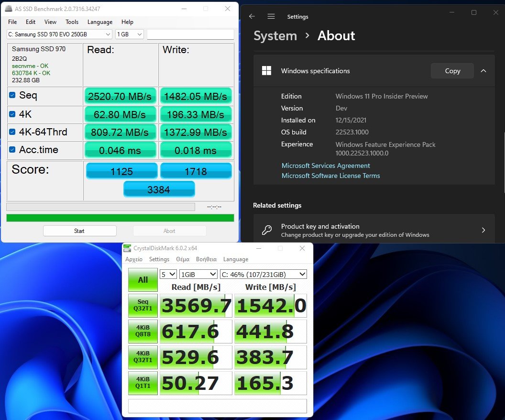Screen dimensions: 505x420
Task: Open CrystalDiskMark test count dropdown showing 5
Action: (168, 275)
